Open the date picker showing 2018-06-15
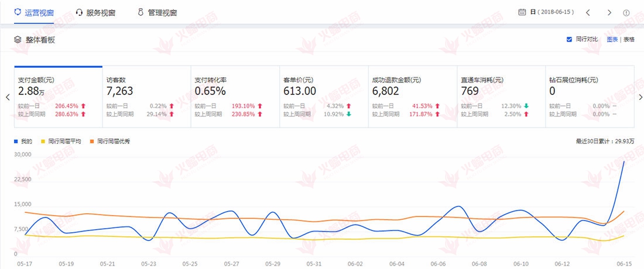The height and width of the screenshot is (269, 644). tap(552, 12)
